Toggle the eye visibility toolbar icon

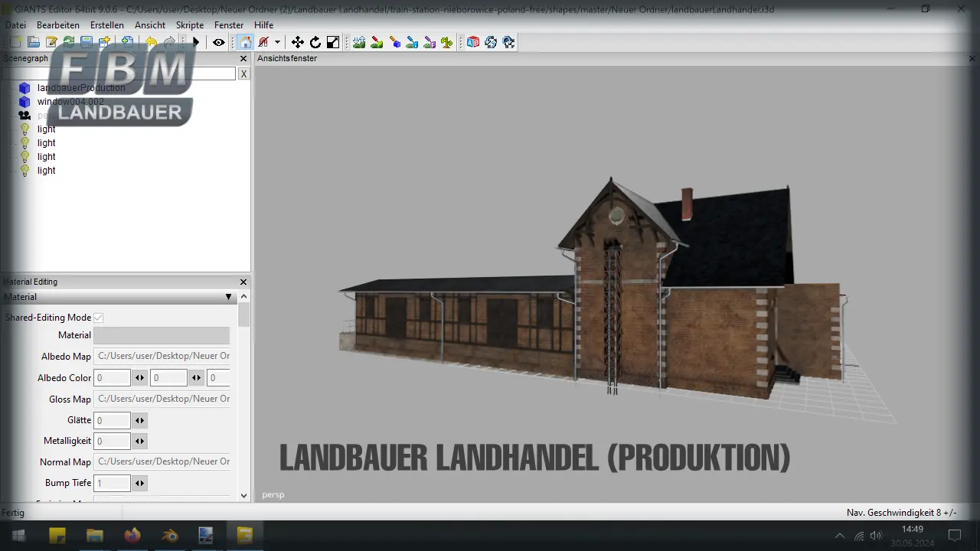pyautogui.click(x=219, y=42)
